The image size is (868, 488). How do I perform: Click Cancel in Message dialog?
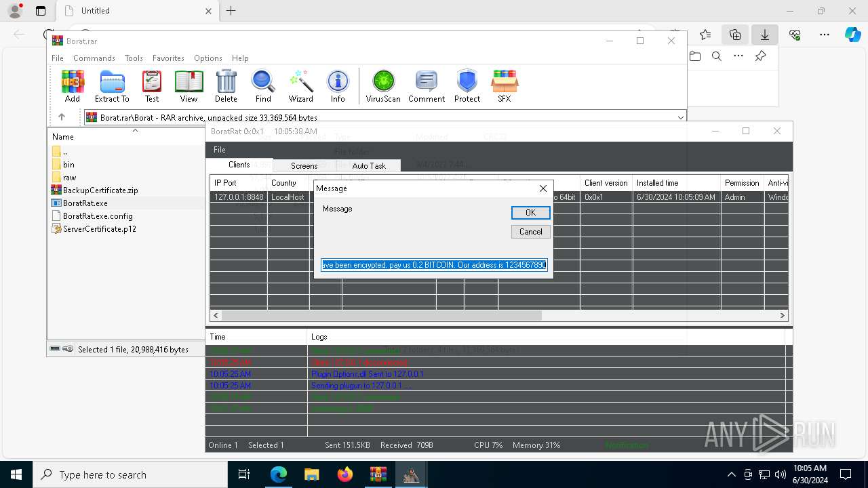(530, 231)
